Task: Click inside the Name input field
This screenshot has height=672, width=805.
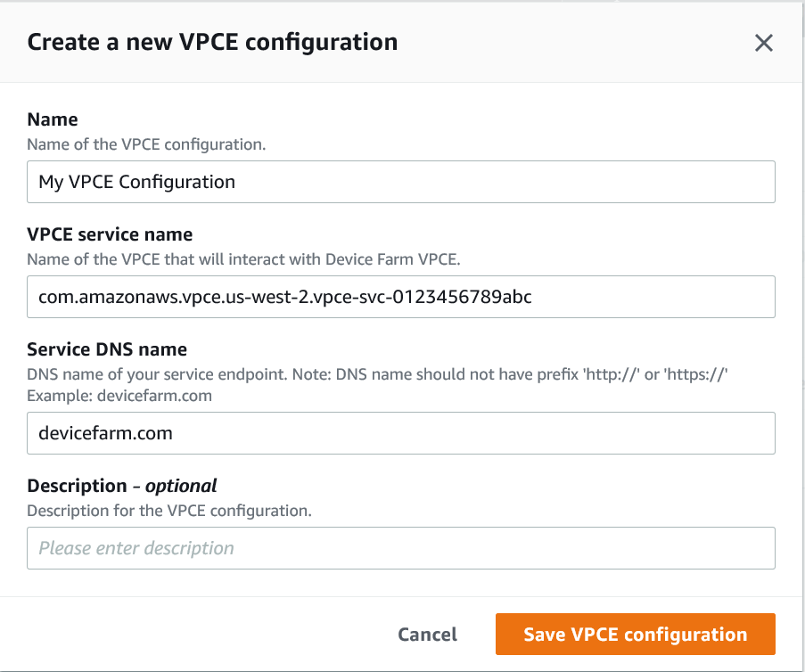Action: click(x=401, y=181)
